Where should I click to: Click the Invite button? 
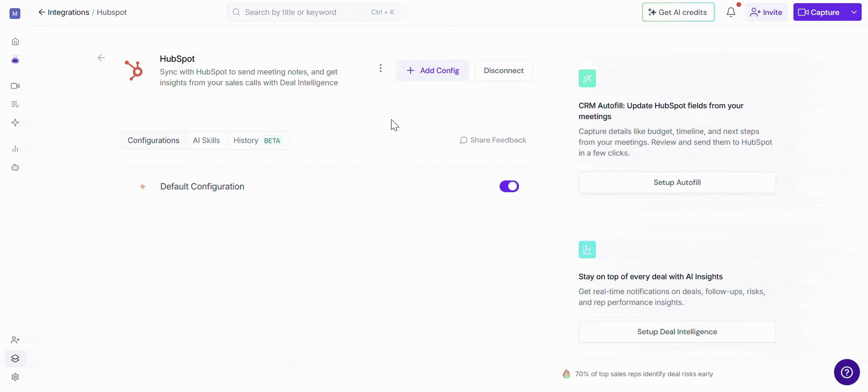[767, 12]
